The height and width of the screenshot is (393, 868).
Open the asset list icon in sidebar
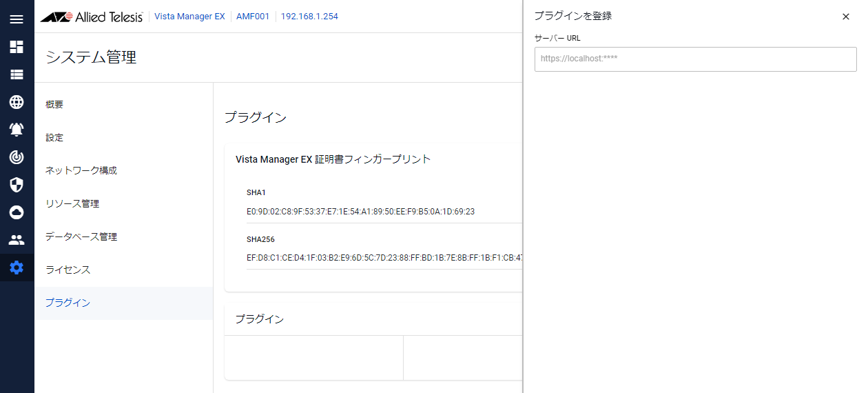(17, 74)
